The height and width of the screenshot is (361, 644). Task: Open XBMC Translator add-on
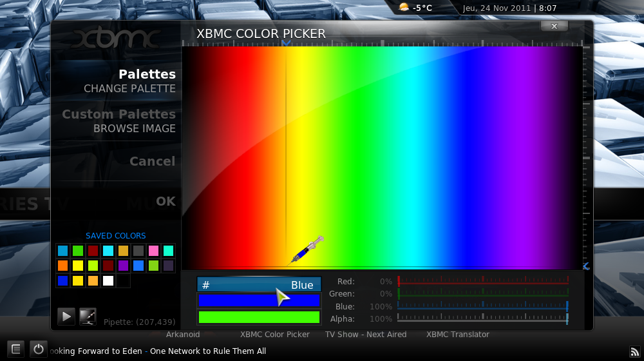457,335
